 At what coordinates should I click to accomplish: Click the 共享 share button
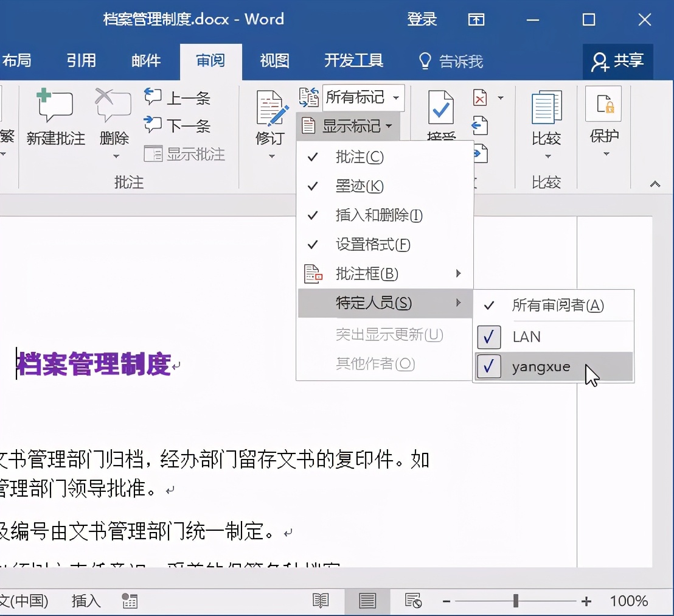click(617, 61)
